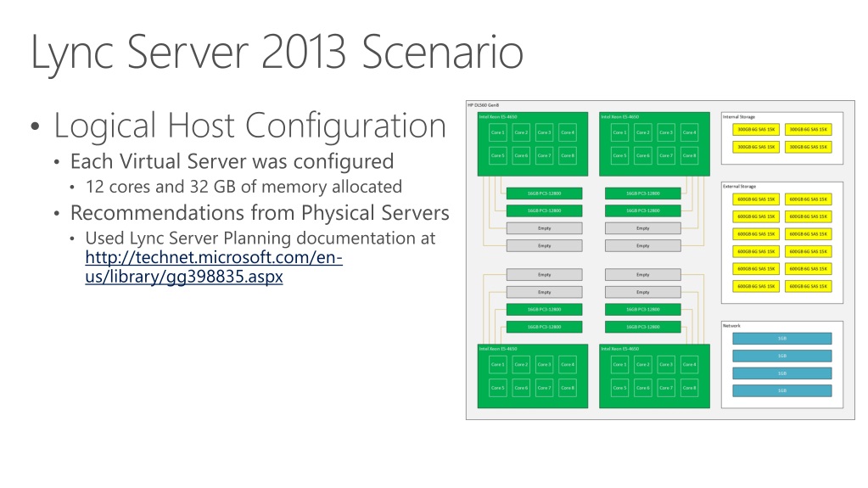The image size is (868, 488).
Task: Click 'Each Virtual Server was configured' text
Action: click(232, 161)
